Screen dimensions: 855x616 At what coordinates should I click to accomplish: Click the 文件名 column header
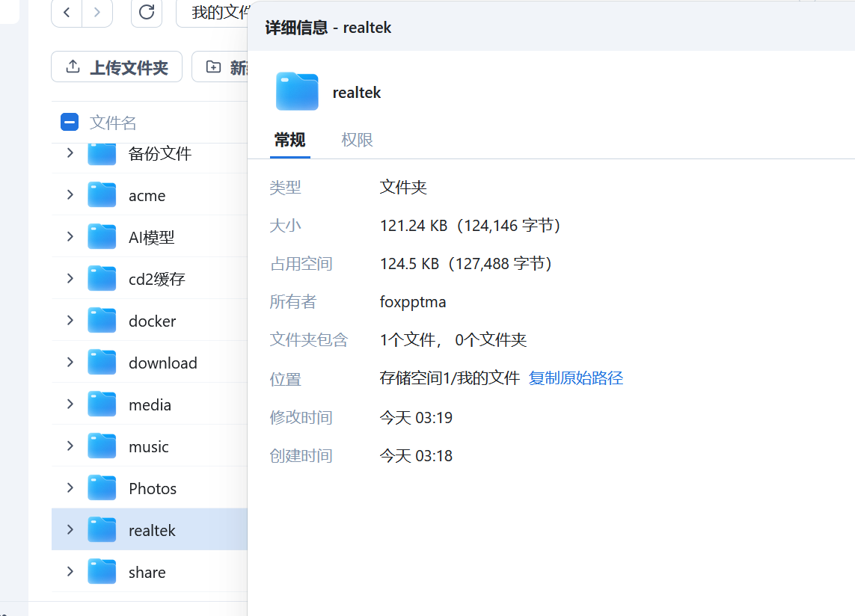[113, 123]
